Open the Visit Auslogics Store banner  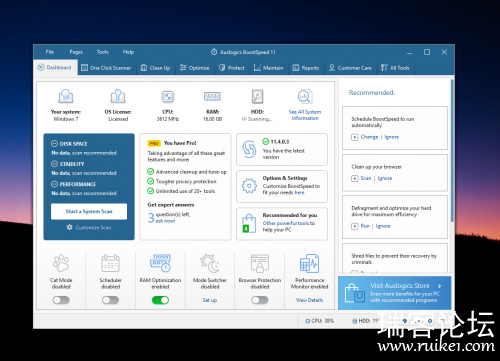395,293
